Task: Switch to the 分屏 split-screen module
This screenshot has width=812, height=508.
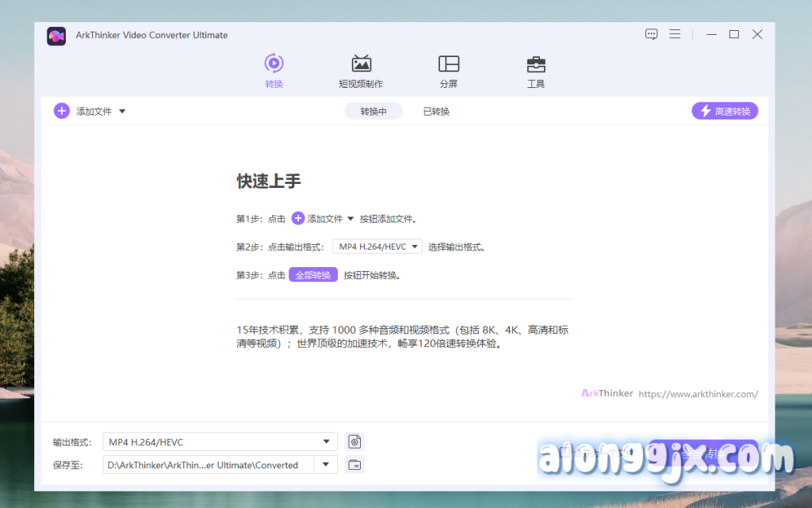Action: tap(449, 63)
